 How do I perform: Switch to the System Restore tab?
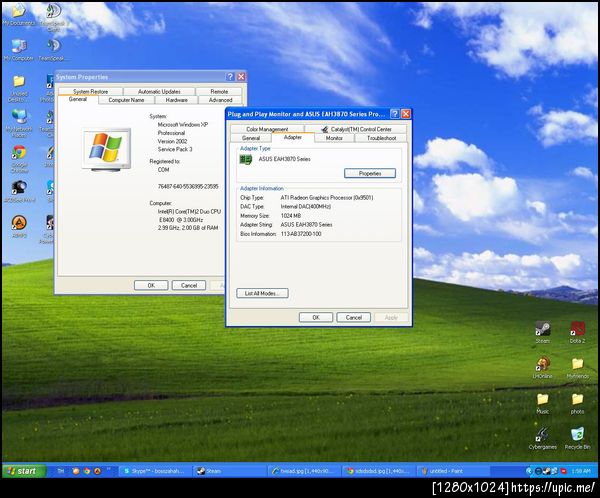tap(90, 91)
